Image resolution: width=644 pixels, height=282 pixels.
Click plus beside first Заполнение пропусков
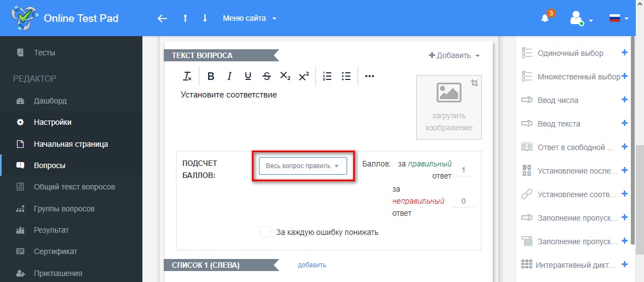625,217
